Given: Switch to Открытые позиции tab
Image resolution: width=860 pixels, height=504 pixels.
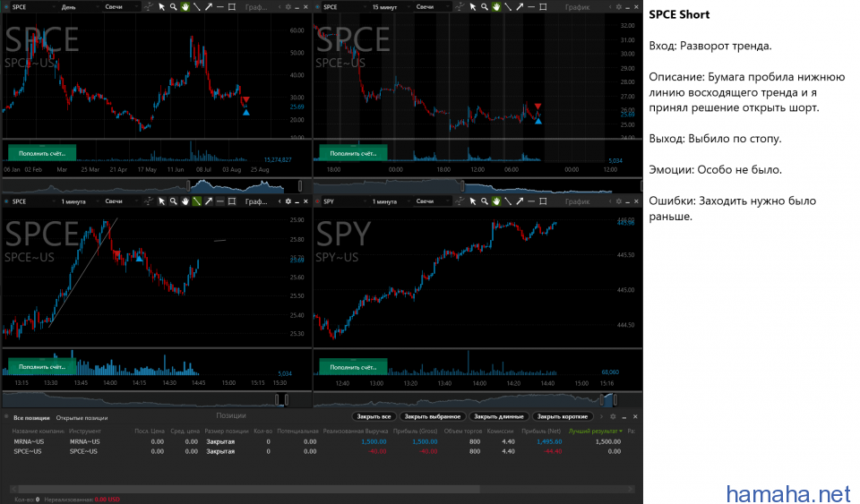Looking at the screenshot, I should [x=82, y=417].
